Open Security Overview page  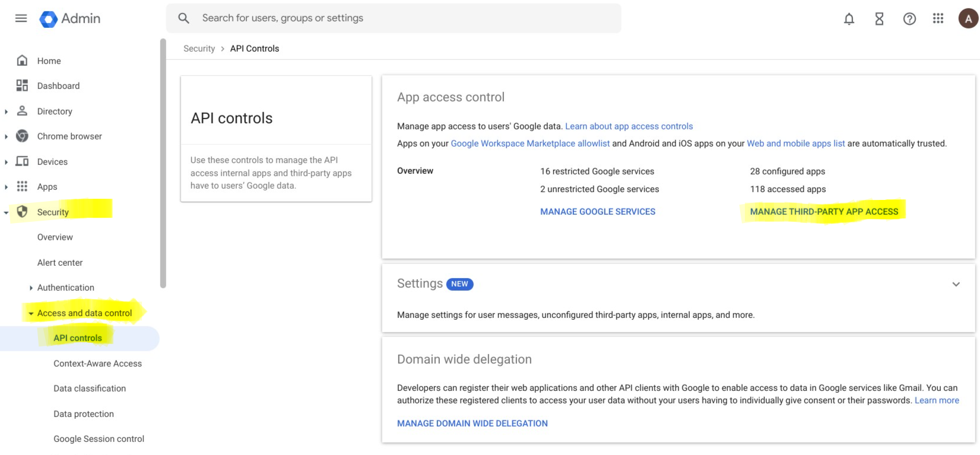[55, 237]
